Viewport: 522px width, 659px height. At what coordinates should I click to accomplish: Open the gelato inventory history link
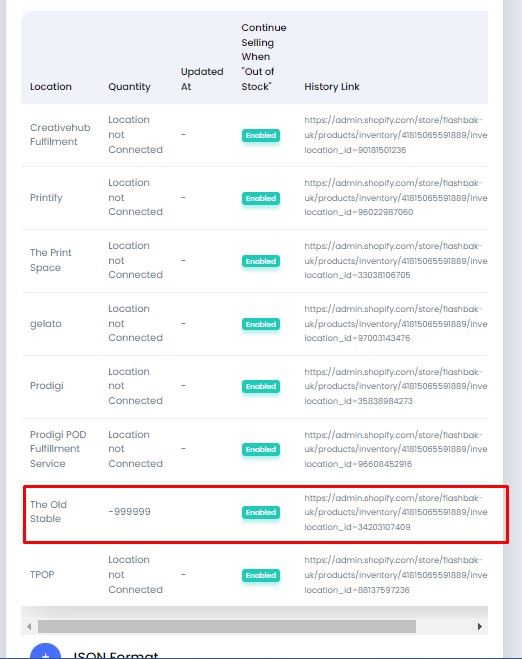click(x=395, y=324)
